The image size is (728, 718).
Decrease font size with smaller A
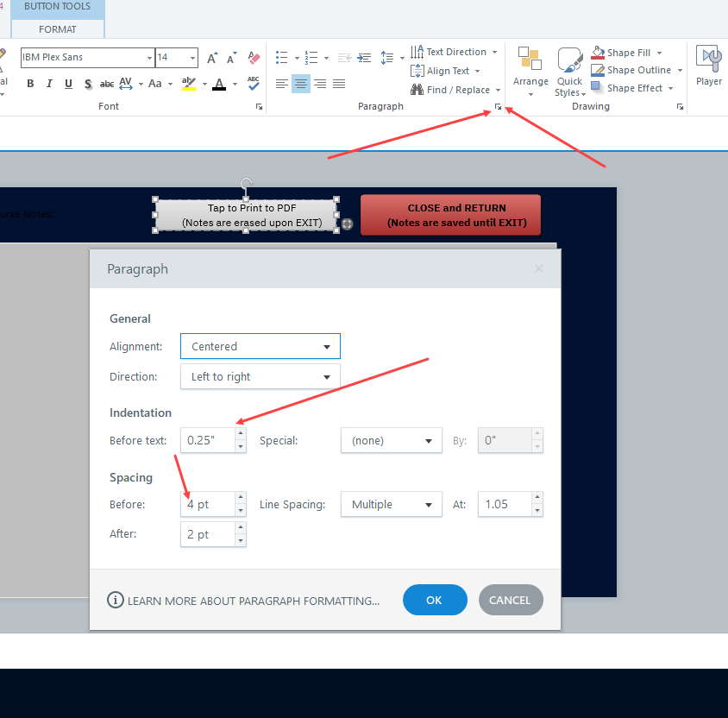[x=231, y=58]
